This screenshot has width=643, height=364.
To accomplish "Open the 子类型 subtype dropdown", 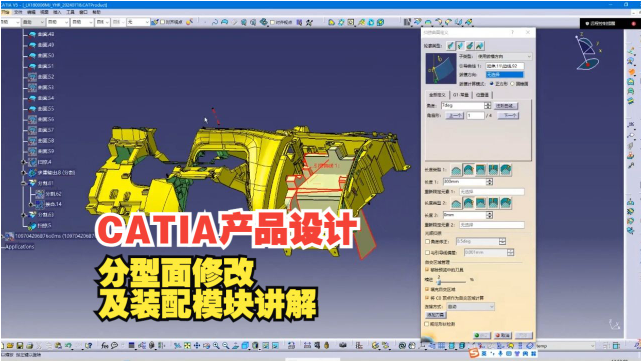I will click(504, 56).
